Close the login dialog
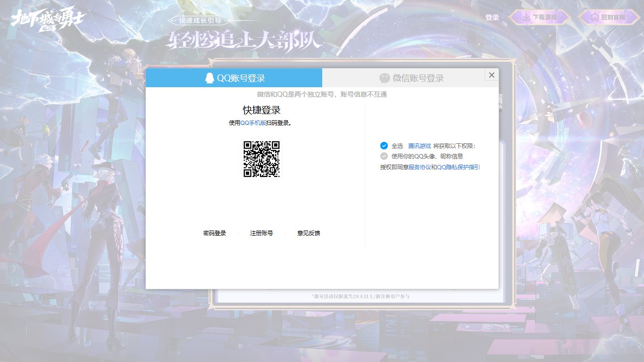 click(x=492, y=75)
